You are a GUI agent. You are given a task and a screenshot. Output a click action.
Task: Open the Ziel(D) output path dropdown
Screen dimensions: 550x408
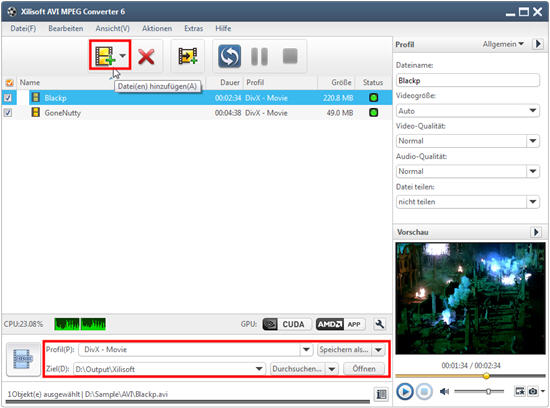point(259,369)
